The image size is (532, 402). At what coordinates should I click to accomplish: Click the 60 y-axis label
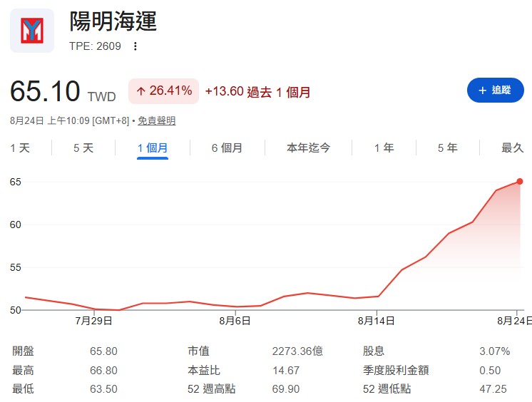pyautogui.click(x=15, y=225)
